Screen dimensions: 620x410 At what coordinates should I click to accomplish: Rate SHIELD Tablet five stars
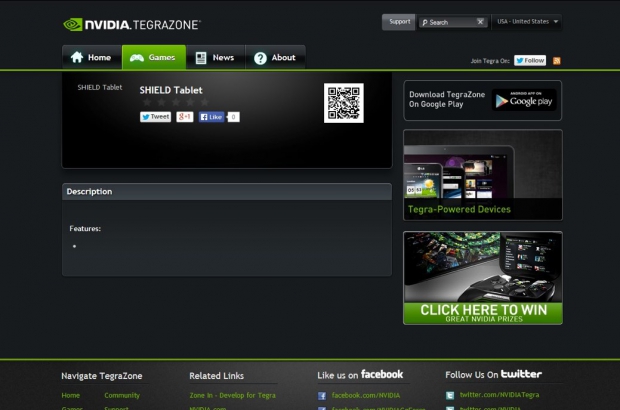coord(204,102)
